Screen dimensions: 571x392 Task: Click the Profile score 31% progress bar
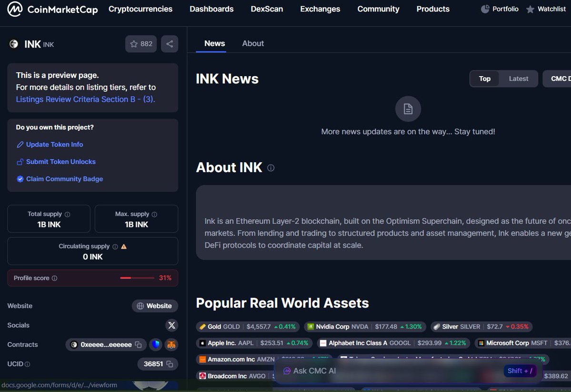tap(137, 278)
